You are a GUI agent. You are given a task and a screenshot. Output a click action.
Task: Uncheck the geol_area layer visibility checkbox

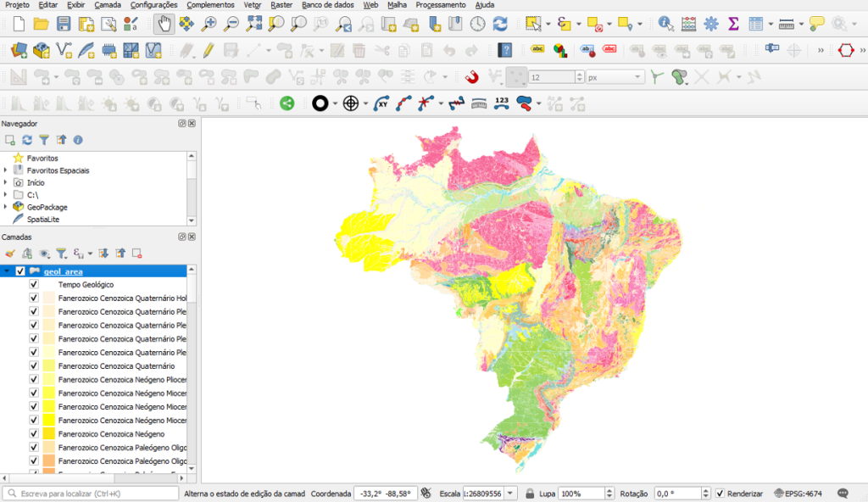point(20,271)
